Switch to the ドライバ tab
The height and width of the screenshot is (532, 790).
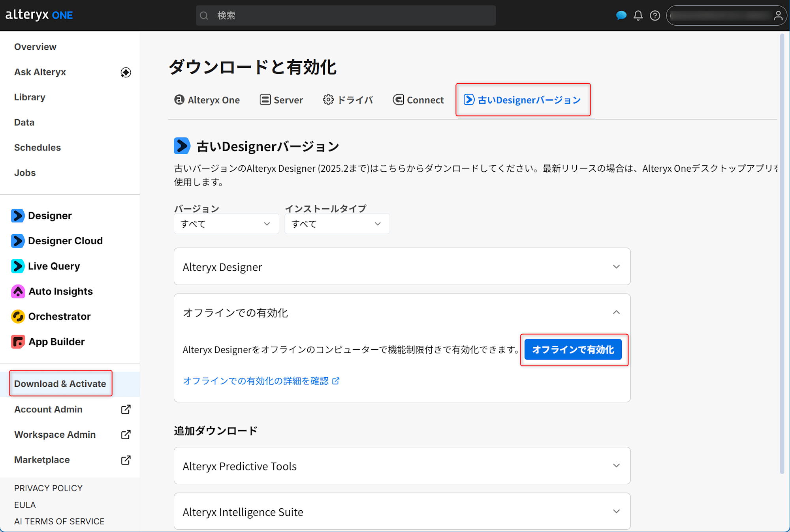click(348, 100)
